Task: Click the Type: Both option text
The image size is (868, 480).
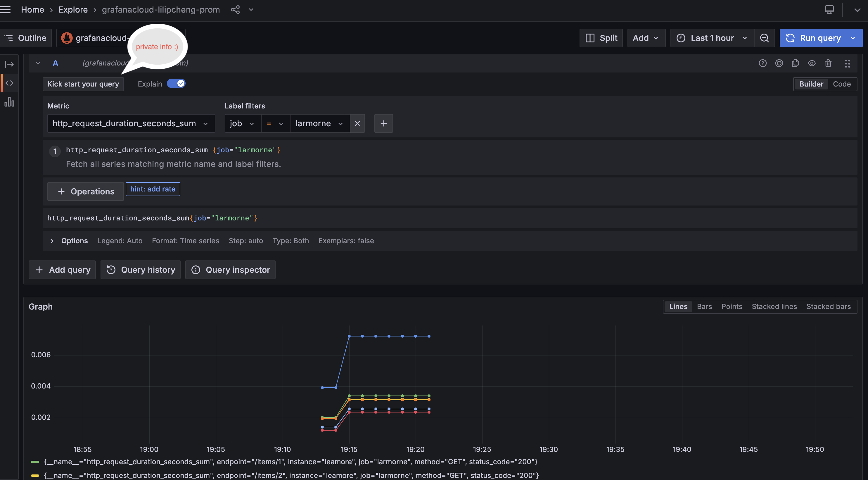Action: click(x=291, y=241)
